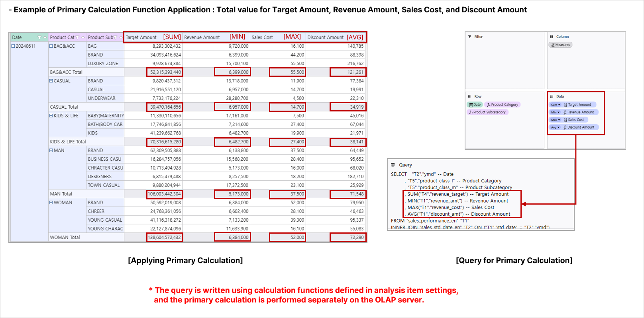
Task: Click hierarchy icon on Product Category chip
Action: click(x=489, y=105)
